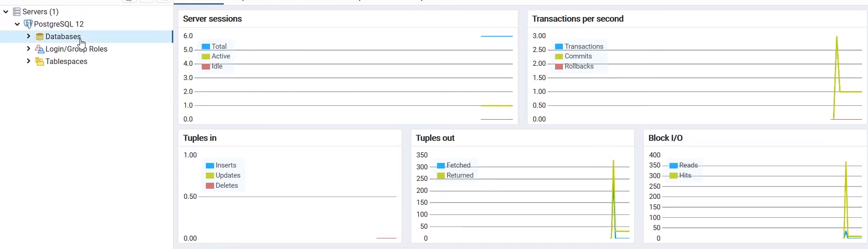Screen dimensions: 868x249
Task: Click the Transactions legend label
Action: 584,46
